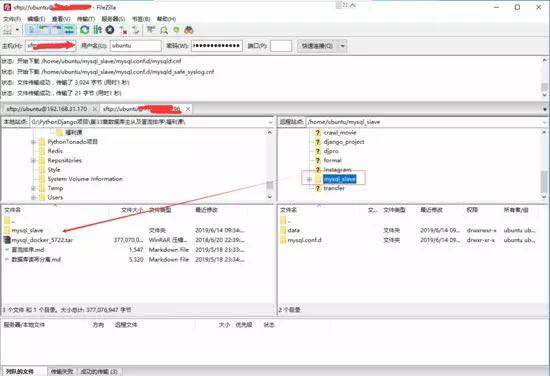Click the Quickconnect button
Screen dimensions: 550x376
pyautogui.click(x=317, y=46)
